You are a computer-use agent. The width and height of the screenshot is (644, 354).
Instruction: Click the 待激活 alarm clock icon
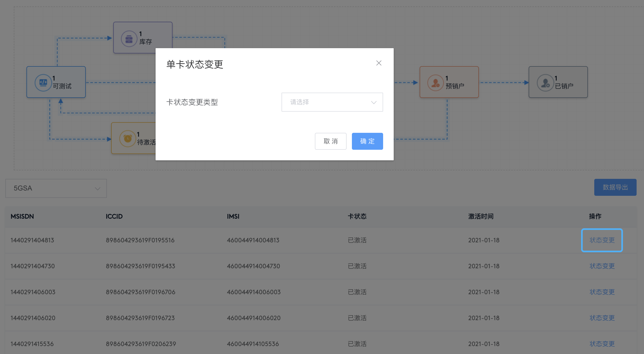click(x=128, y=138)
